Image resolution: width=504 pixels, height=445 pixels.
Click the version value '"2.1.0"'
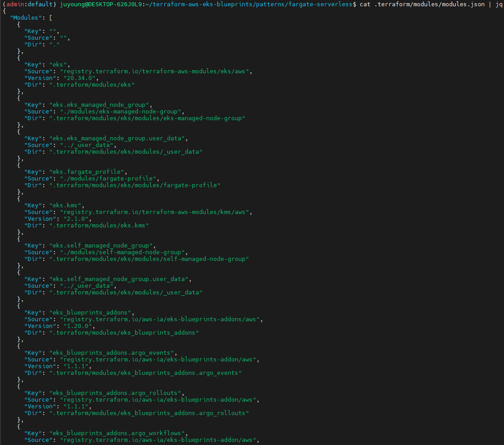point(76,219)
